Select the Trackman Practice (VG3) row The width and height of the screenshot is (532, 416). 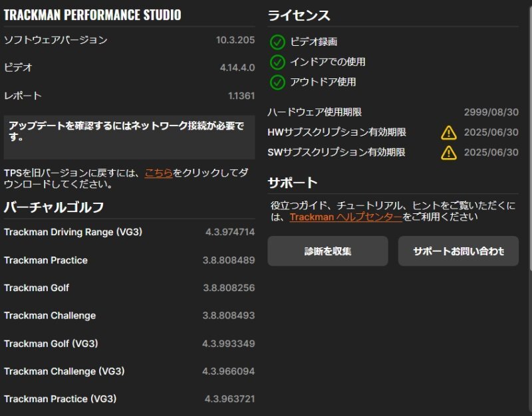click(x=129, y=399)
